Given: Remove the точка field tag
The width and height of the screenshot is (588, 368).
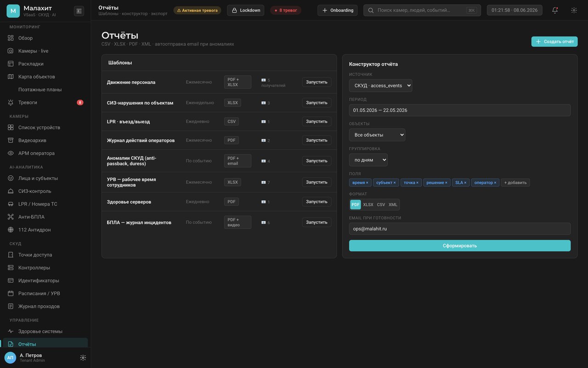Looking at the screenshot, I should [418, 183].
